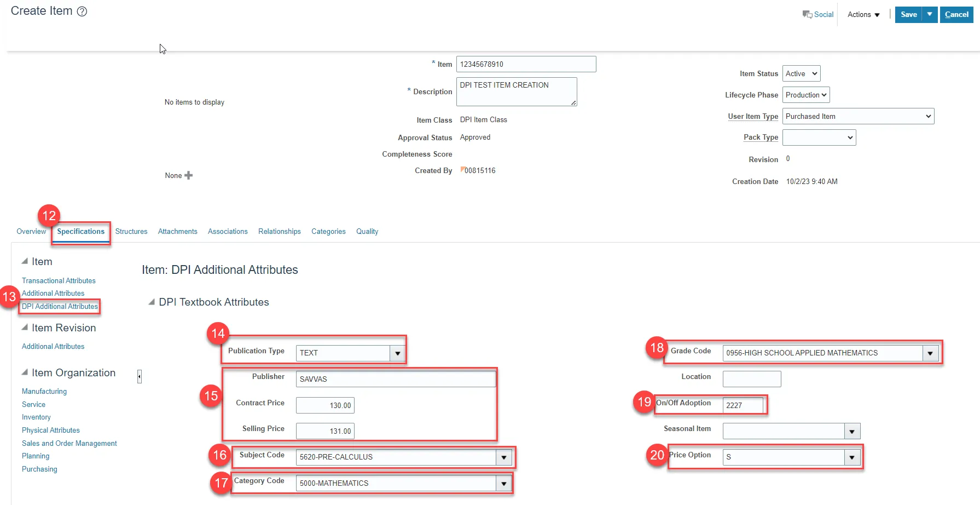Click the plus icon next to None

coord(189,175)
